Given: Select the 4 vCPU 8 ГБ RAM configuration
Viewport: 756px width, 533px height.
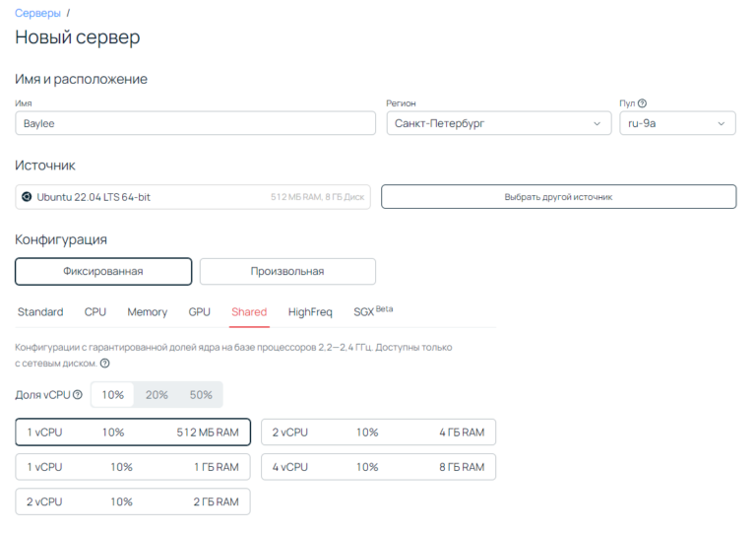Looking at the screenshot, I should 378,467.
